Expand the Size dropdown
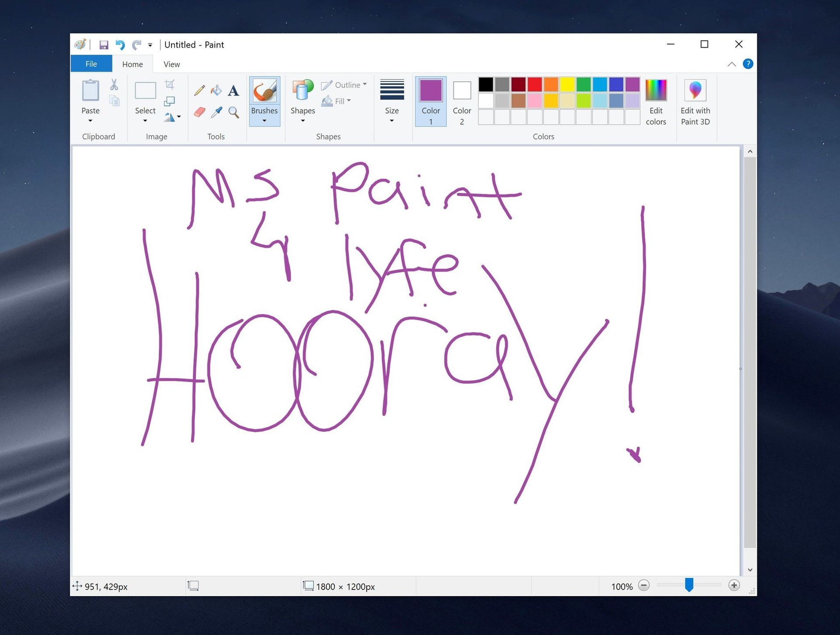The width and height of the screenshot is (840, 635). pyautogui.click(x=392, y=121)
